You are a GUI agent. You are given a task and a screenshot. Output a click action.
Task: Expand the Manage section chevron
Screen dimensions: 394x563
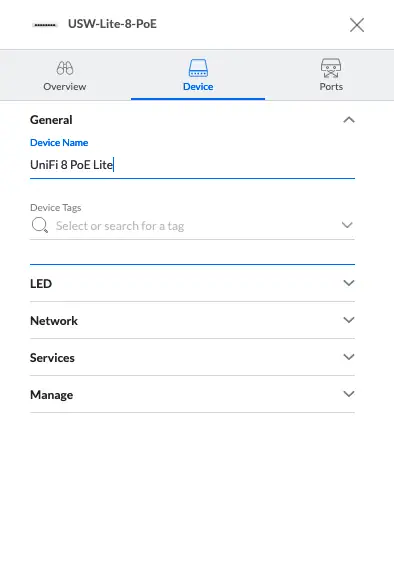pos(349,394)
